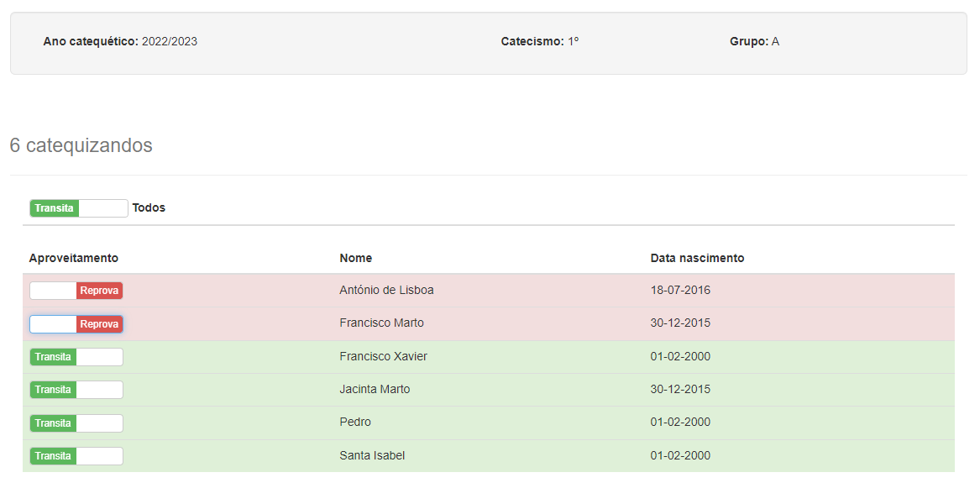980x483 pixels.
Task: Click the Nome column header
Action: tap(356, 258)
